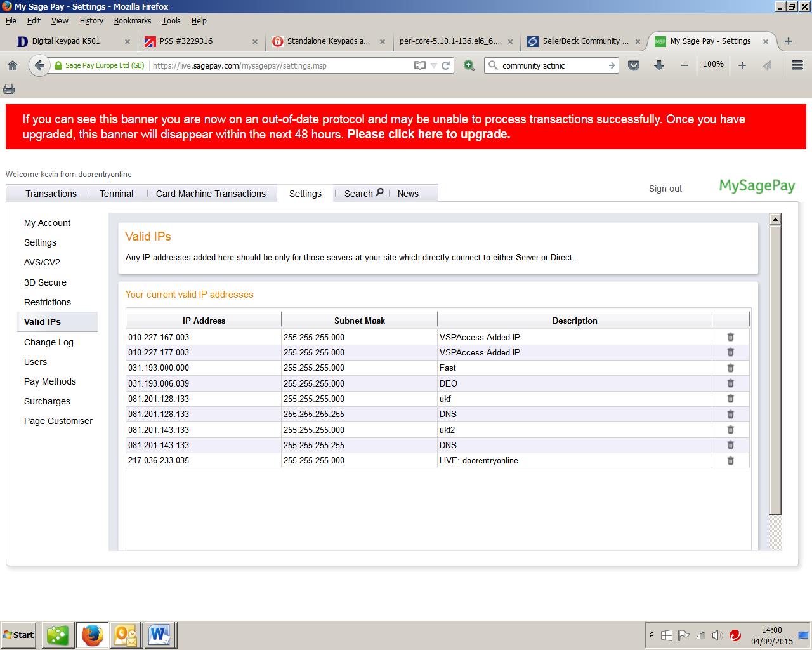Click the Pocket save icon

point(633,65)
